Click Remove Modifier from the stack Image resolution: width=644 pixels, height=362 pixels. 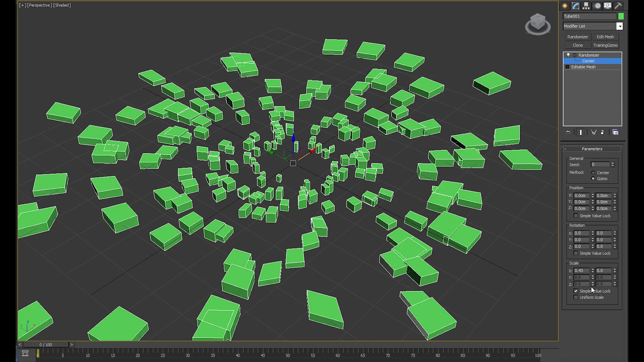click(x=603, y=132)
